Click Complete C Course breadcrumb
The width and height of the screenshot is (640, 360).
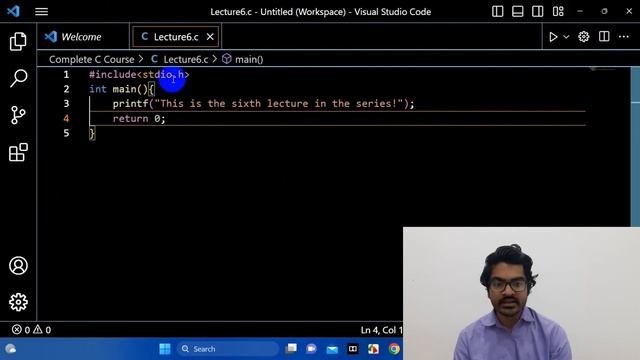point(91,59)
